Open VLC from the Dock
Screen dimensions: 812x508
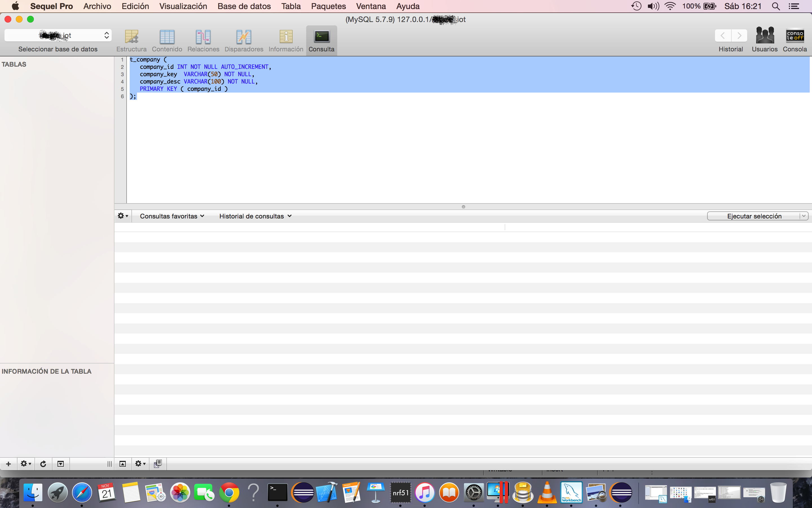click(x=547, y=492)
